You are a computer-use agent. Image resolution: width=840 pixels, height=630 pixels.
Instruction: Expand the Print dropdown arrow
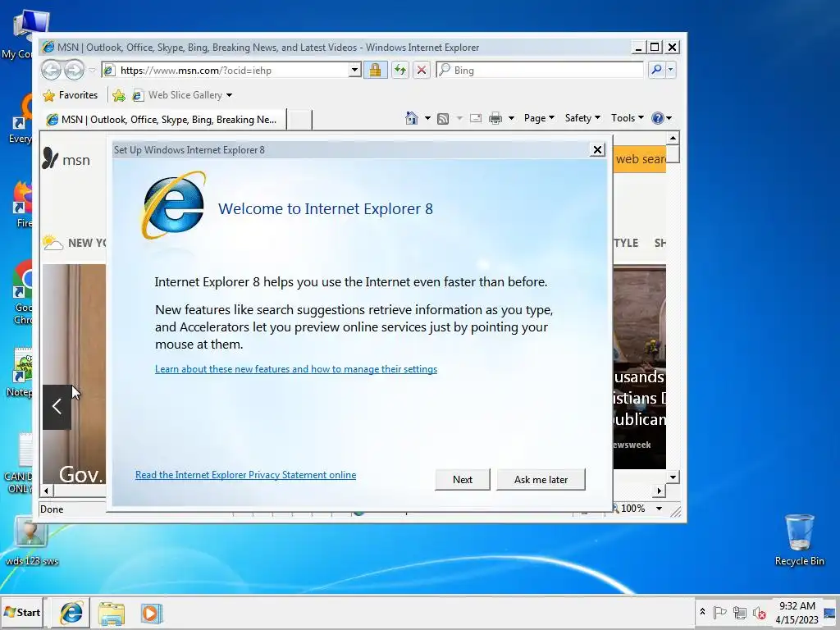click(x=511, y=118)
